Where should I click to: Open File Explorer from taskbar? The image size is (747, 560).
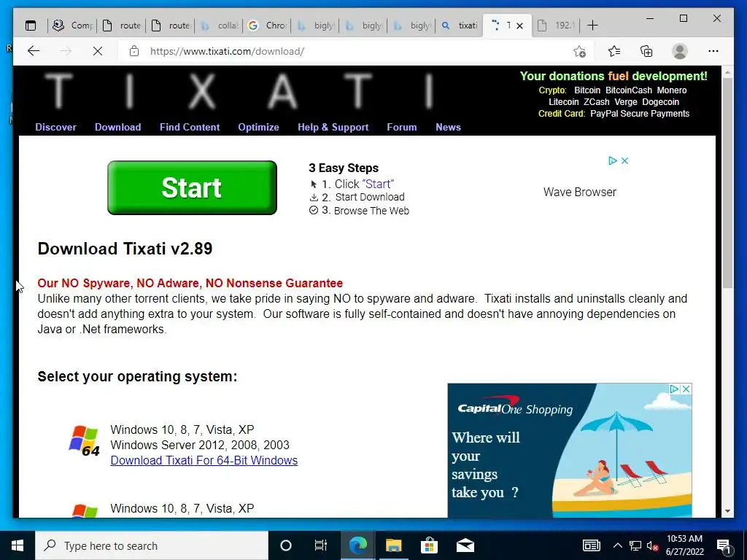[x=393, y=545]
